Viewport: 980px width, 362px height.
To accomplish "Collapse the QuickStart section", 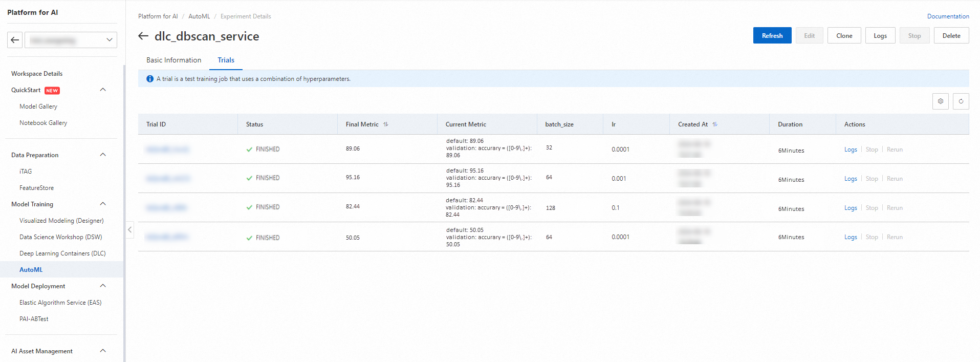I will click(103, 90).
